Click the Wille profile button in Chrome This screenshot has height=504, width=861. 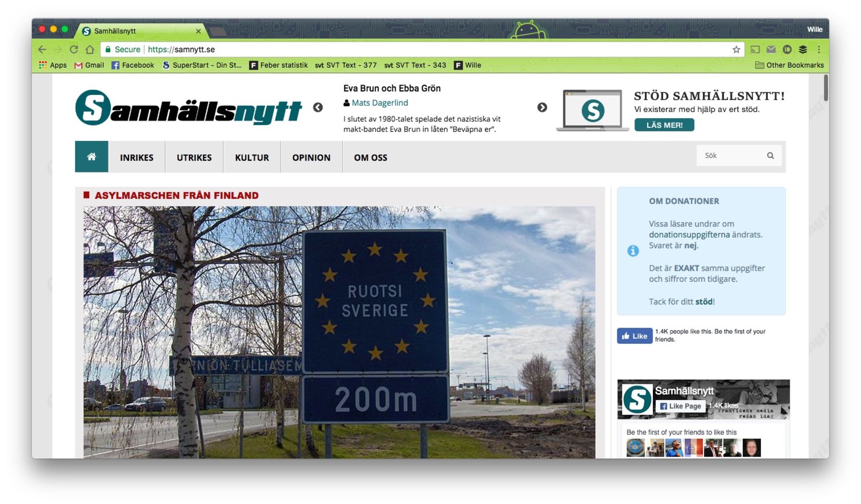(815, 30)
